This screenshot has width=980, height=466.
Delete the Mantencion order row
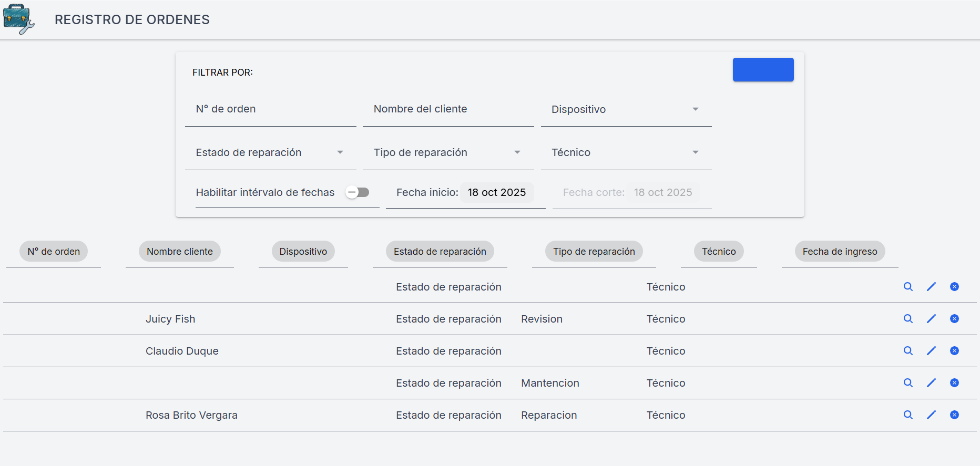tap(954, 383)
